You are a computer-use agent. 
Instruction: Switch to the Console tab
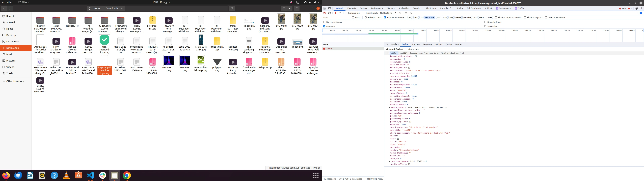tap(363, 9)
